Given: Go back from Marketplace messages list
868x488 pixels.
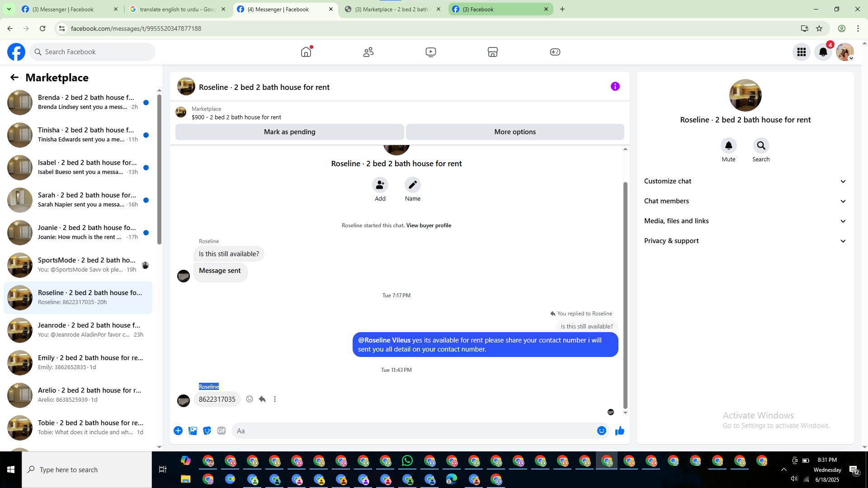Looking at the screenshot, I should click(x=14, y=78).
